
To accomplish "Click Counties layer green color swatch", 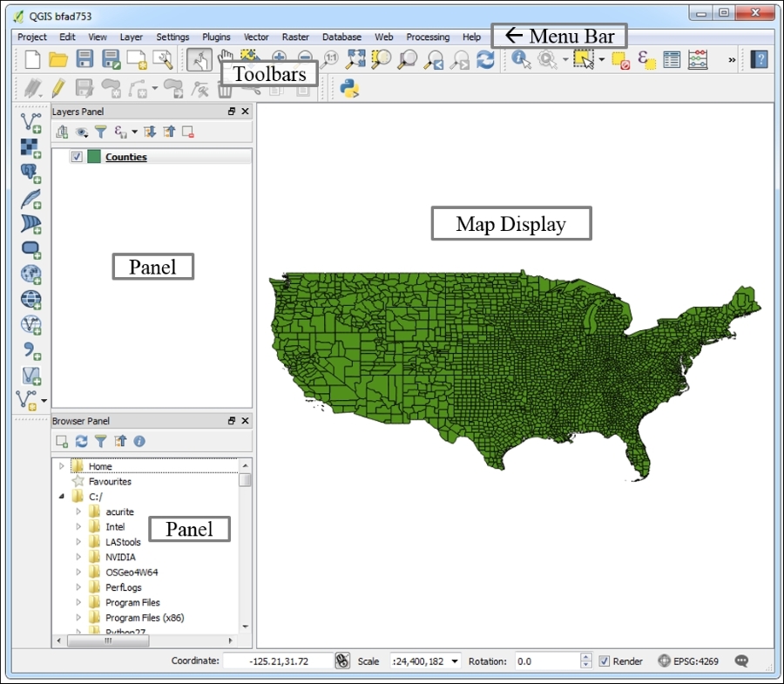I will click(94, 157).
